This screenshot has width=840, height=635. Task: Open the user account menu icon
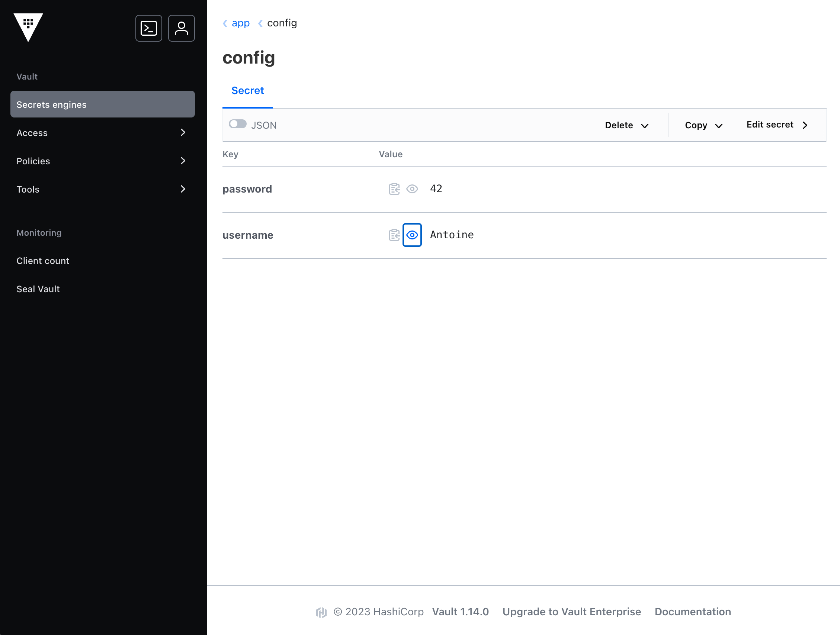click(x=182, y=28)
